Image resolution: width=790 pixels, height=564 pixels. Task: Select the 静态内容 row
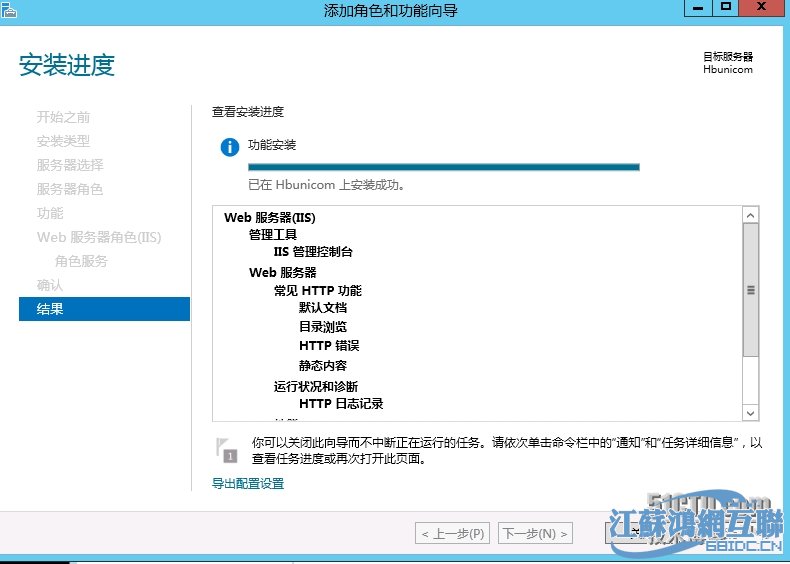point(323,365)
